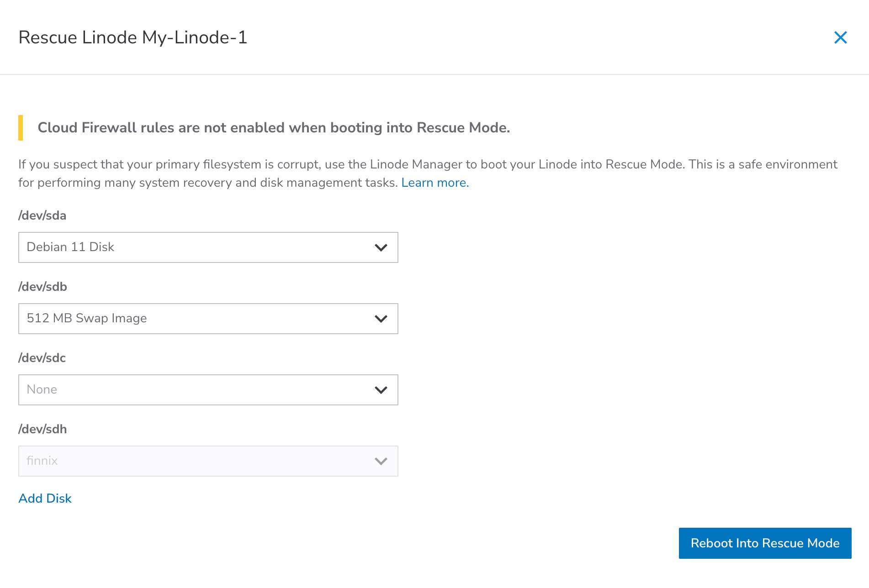Image resolution: width=869 pixels, height=588 pixels.
Task: Click the Rescue Linode My-Linode-1 title
Action: [133, 37]
